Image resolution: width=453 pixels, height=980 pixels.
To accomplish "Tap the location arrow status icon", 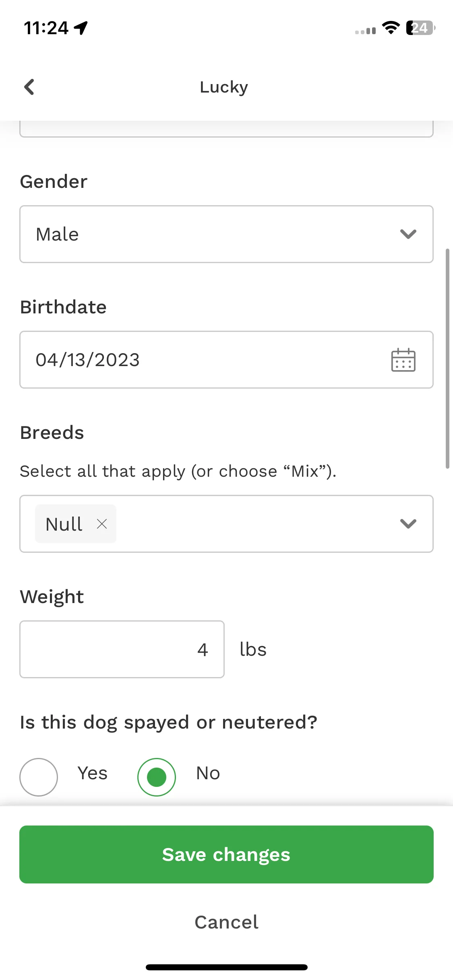I will (81, 28).
